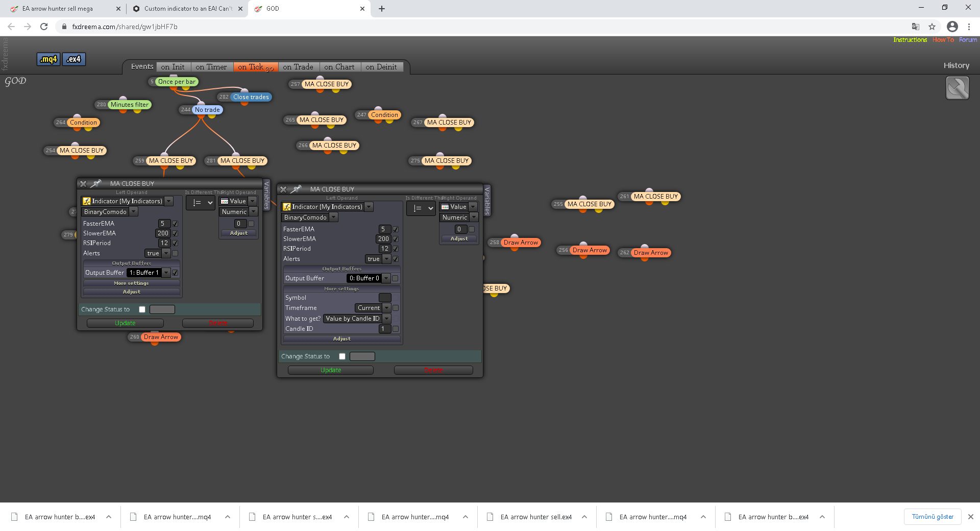
Task: Open options for EA arrow hunter sell.ex4 download
Action: (584, 517)
